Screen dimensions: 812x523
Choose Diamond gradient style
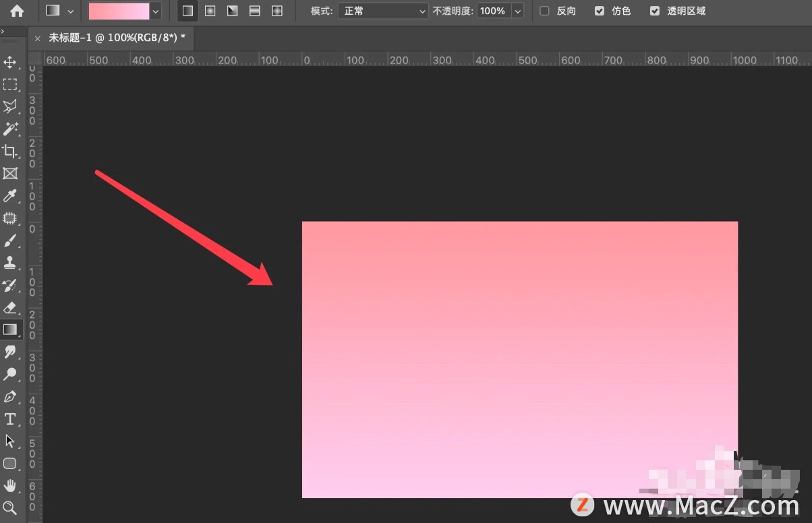click(277, 11)
